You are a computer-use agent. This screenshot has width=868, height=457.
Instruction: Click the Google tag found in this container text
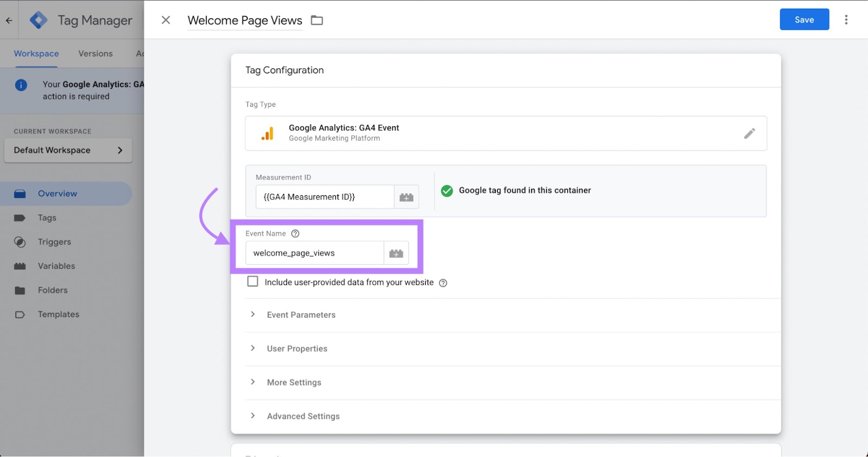[x=525, y=191]
